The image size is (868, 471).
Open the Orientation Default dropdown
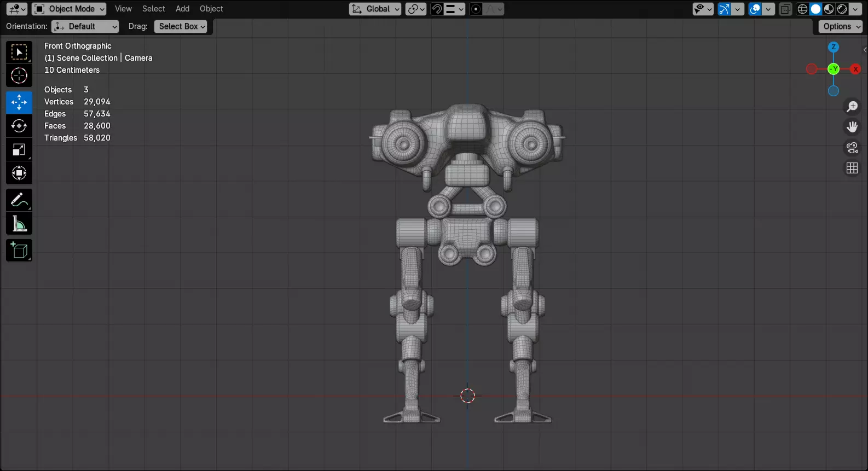pyautogui.click(x=85, y=26)
